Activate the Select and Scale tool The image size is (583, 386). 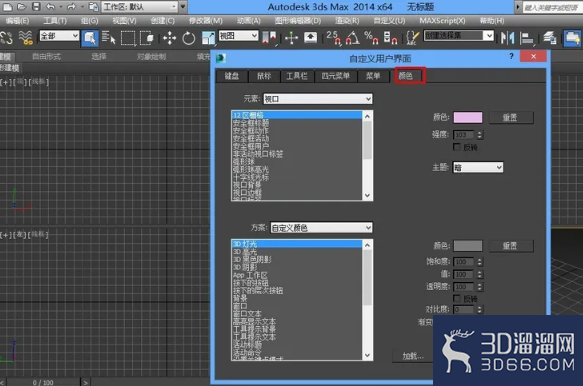pyautogui.click(x=208, y=38)
